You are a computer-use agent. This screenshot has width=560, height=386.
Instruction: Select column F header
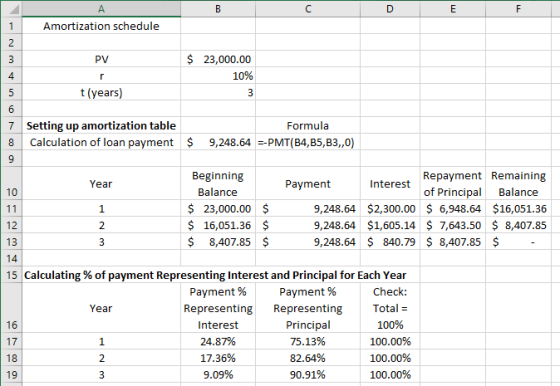[518, 9]
